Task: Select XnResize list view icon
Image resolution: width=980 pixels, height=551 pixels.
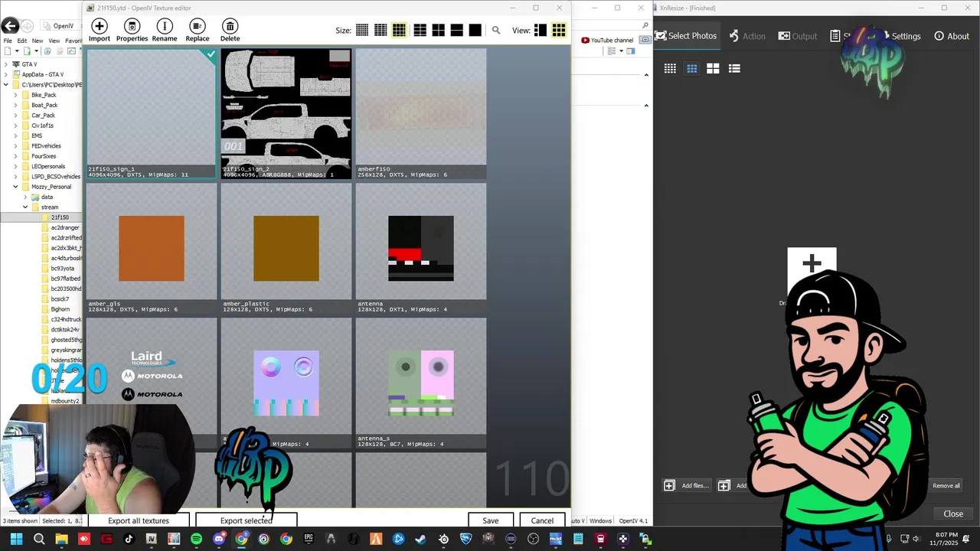Action: pyautogui.click(x=734, y=68)
